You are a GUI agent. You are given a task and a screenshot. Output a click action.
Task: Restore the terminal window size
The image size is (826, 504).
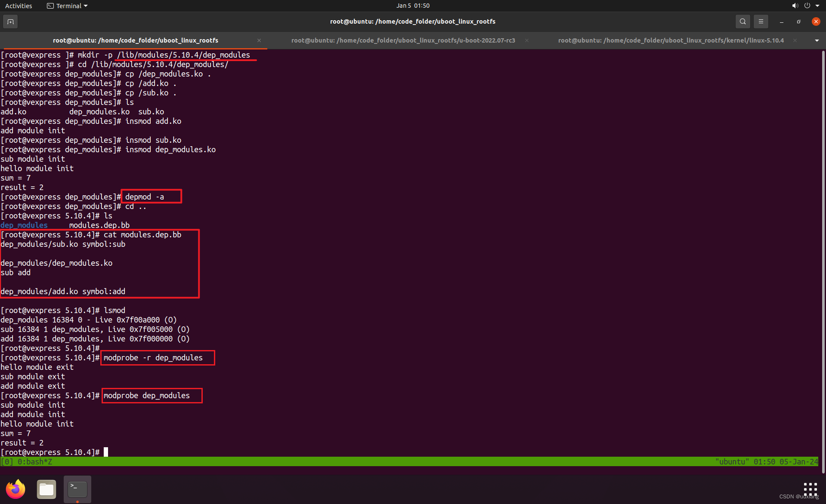798,22
